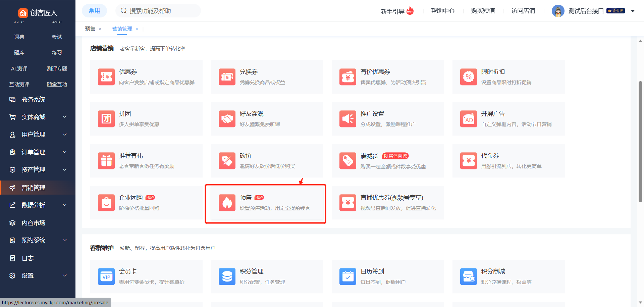
Task: Open the account dropdown arrow
Action: 633,11
